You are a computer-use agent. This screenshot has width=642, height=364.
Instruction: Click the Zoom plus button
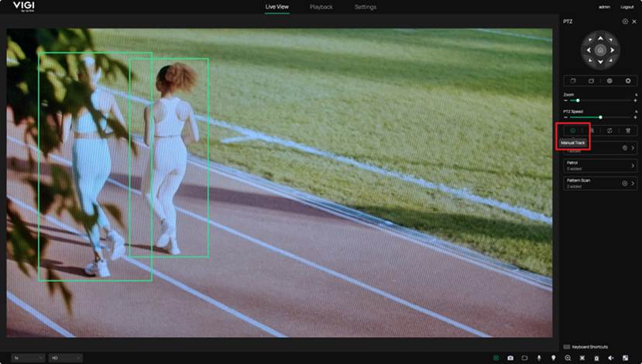click(x=636, y=101)
